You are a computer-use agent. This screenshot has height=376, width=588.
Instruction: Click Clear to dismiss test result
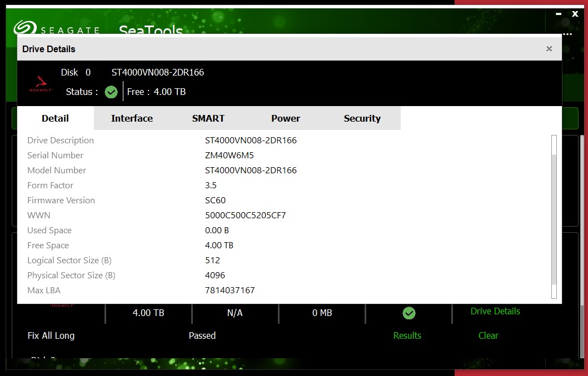pos(488,335)
